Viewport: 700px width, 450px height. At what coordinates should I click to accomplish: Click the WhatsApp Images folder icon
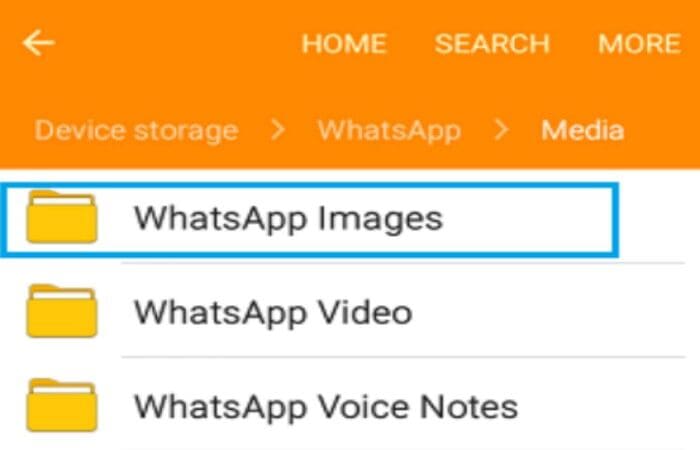62,217
